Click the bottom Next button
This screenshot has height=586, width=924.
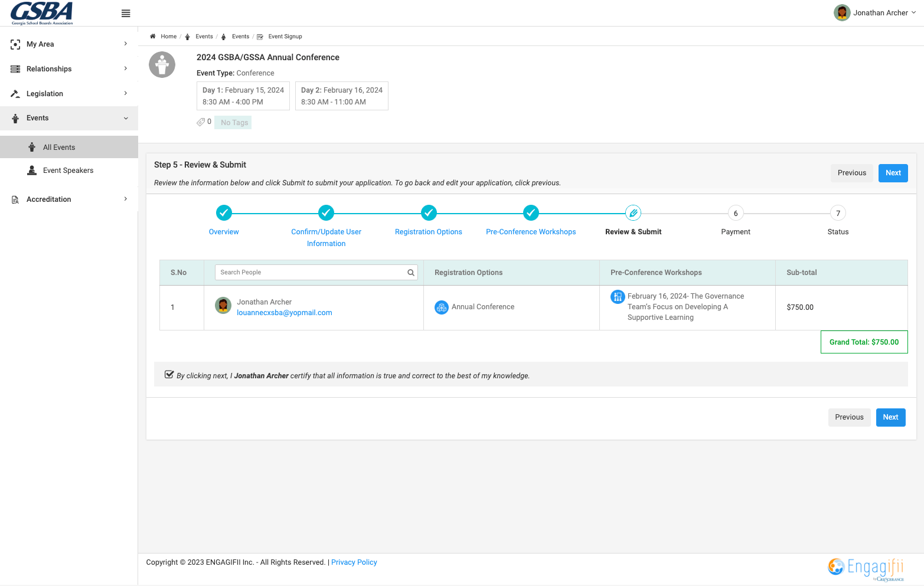(890, 417)
